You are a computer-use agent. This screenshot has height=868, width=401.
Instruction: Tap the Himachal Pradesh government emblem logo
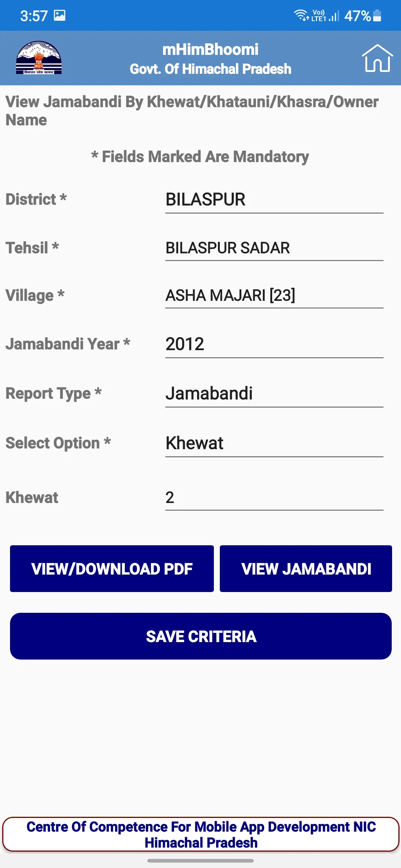[39, 58]
